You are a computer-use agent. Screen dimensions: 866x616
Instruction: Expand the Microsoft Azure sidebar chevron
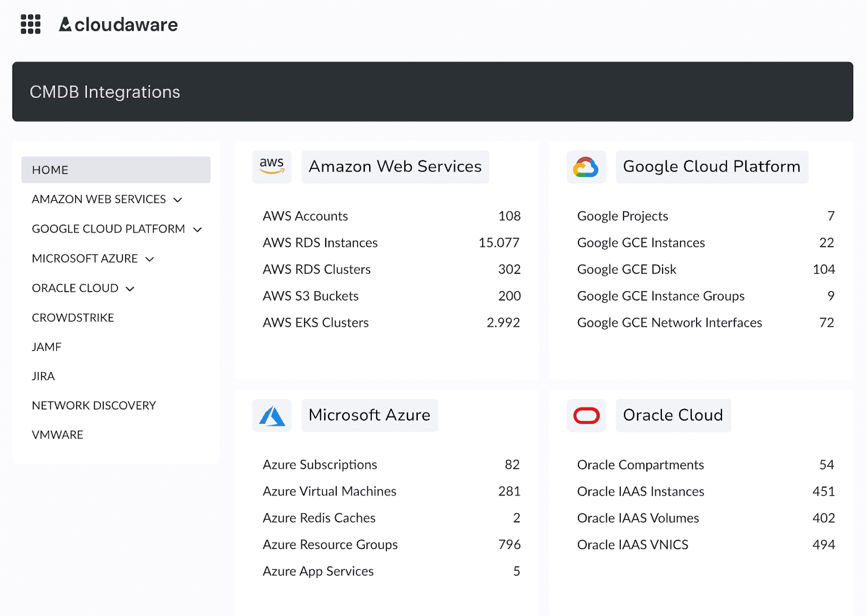pyautogui.click(x=150, y=259)
